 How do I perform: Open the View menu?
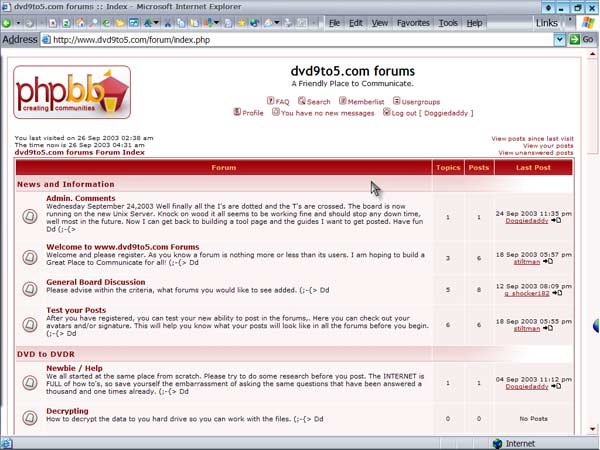pyautogui.click(x=380, y=23)
